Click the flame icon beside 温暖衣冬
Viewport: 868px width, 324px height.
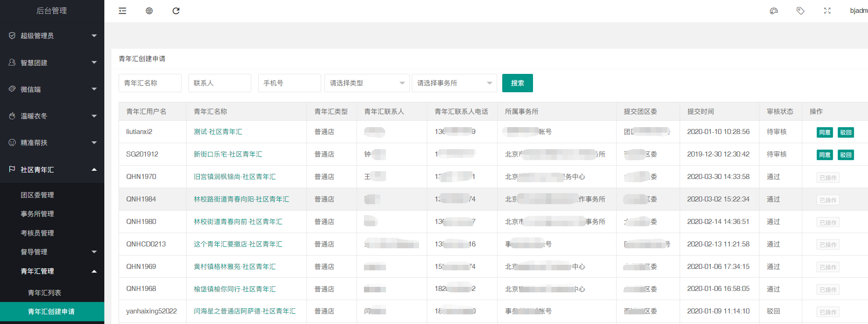[12, 116]
